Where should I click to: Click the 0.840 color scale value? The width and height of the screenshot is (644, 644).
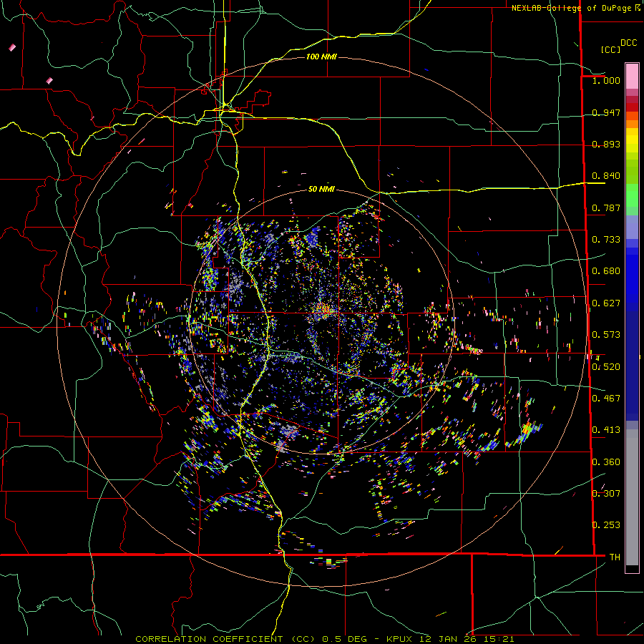point(606,176)
